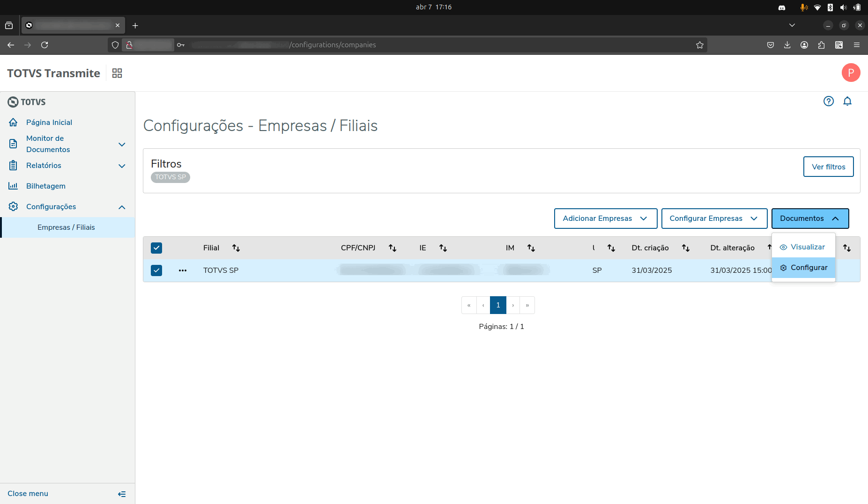Bookmark this page with the star icon

click(700, 45)
